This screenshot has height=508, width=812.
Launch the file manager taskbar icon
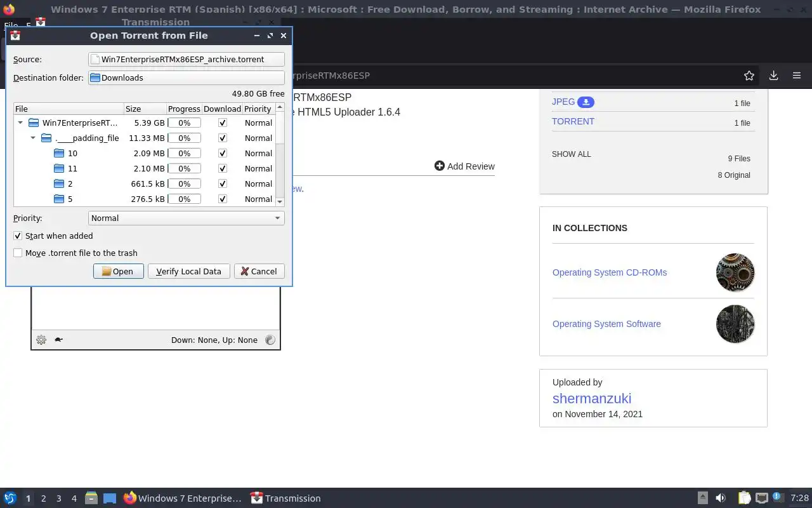[91, 498]
